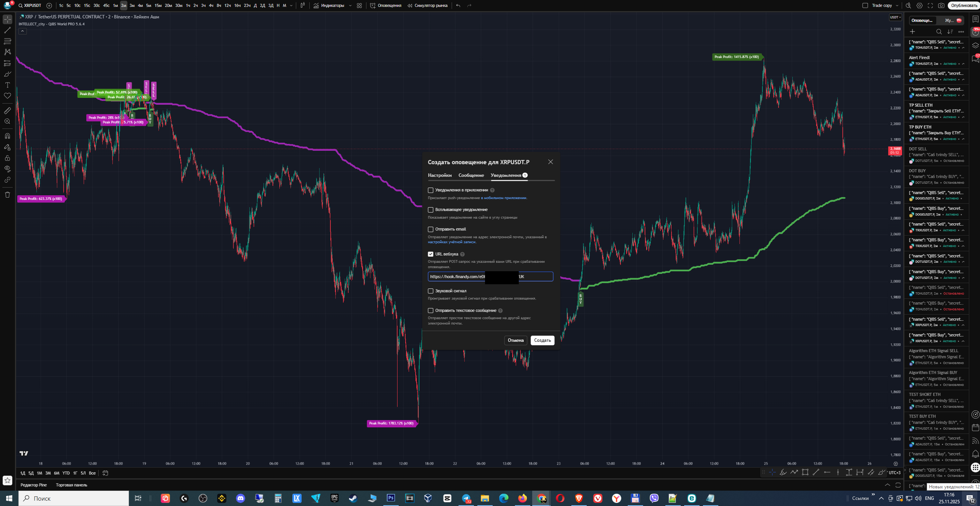Image resolution: width=980 pixels, height=506 pixels.
Task: Activate the magnet mode icon
Action: 7,136
